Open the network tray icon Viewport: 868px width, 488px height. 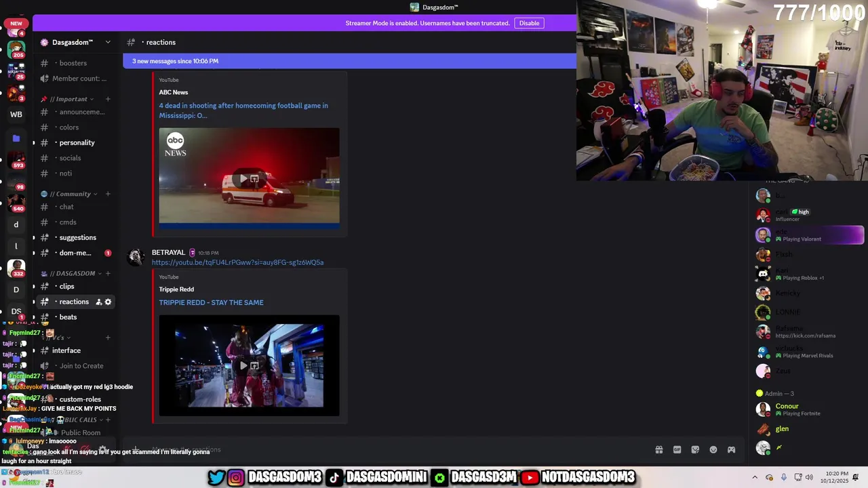click(x=798, y=477)
